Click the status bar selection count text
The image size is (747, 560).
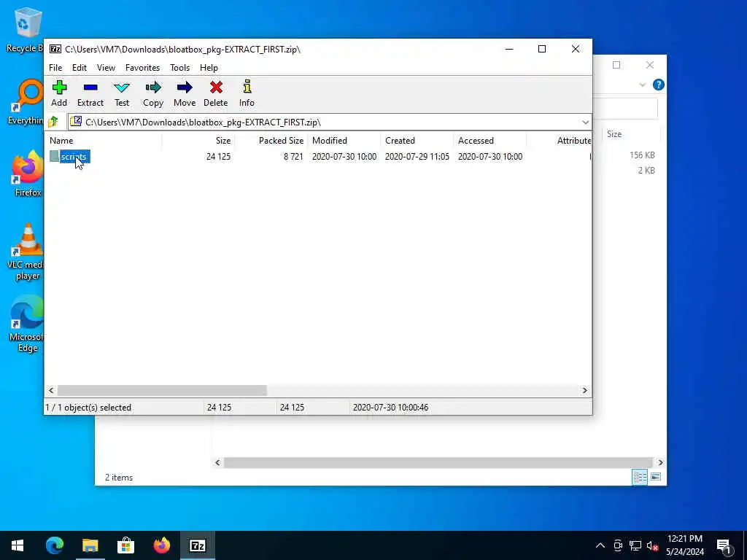tap(88, 408)
